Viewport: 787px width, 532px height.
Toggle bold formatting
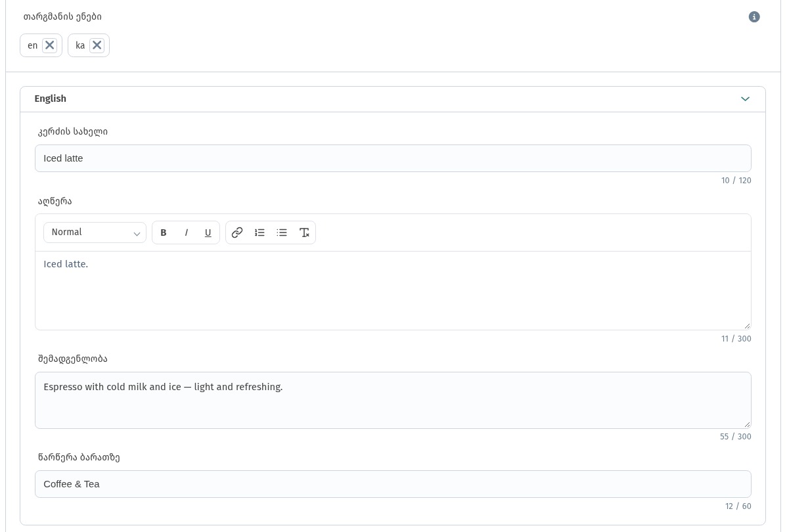point(163,233)
